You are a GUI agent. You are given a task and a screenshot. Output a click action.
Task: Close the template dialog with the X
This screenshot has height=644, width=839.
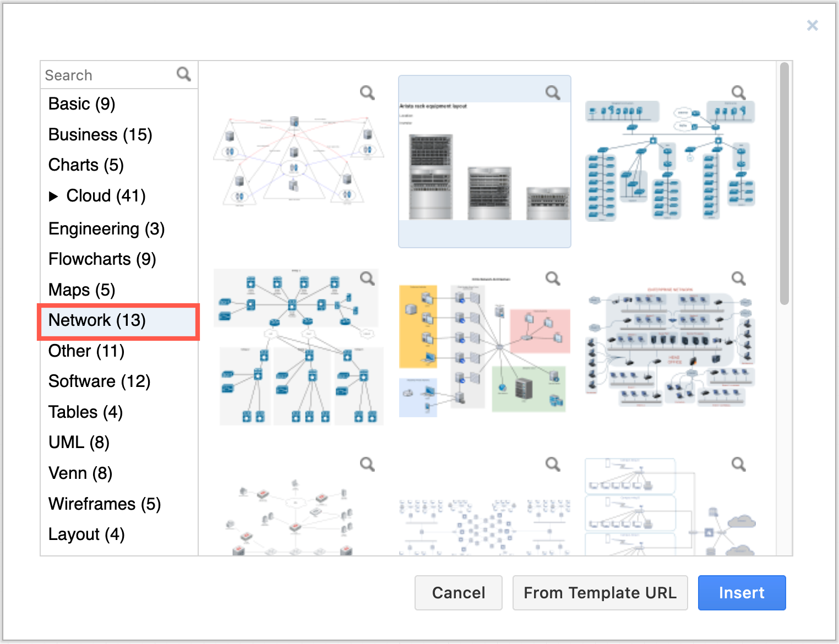[x=812, y=25]
